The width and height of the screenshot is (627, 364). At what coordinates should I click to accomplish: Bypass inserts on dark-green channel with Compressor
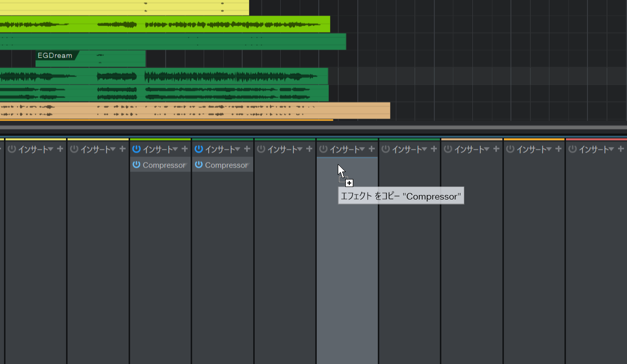[199, 149]
